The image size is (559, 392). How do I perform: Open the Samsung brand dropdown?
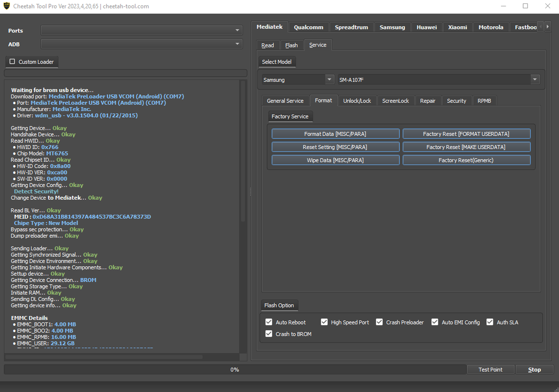tap(298, 79)
